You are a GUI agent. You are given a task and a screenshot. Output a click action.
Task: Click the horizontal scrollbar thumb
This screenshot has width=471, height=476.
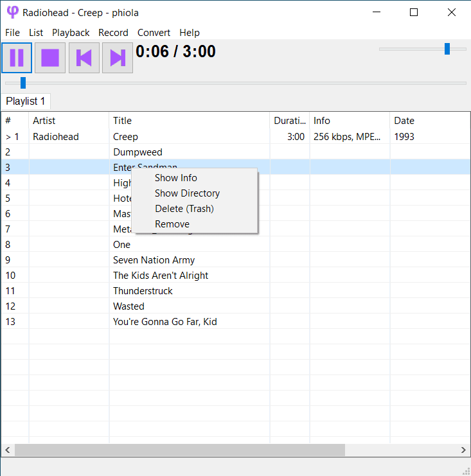(180, 450)
